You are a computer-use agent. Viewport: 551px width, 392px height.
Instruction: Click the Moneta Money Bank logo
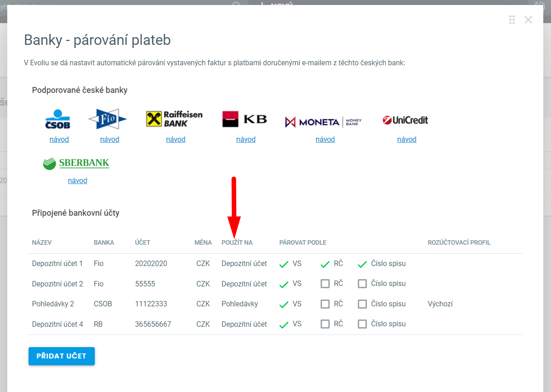(323, 121)
